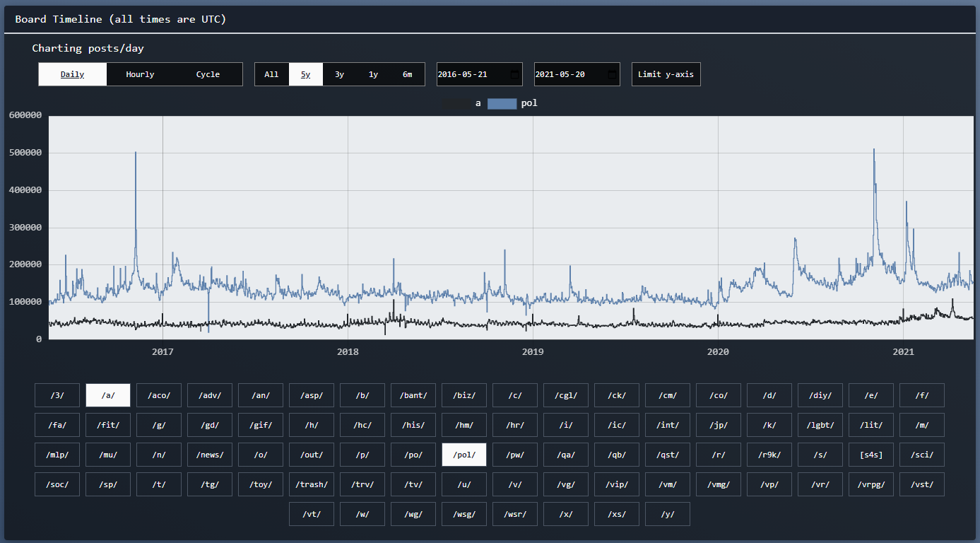Image resolution: width=980 pixels, height=543 pixels.
Task: Enable the /diy/ board
Action: (820, 395)
